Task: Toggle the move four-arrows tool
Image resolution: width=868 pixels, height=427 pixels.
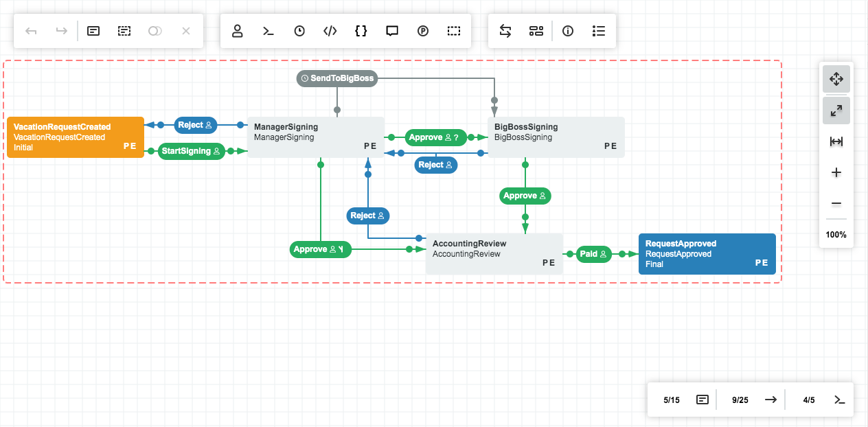Action: click(836, 79)
